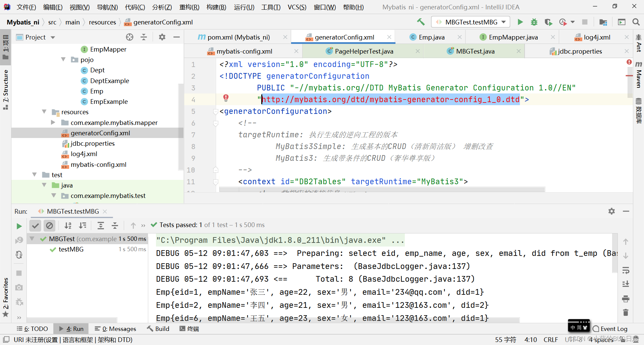Click soft-wrap icon in console
The width and height of the screenshot is (644, 345).
click(x=626, y=270)
